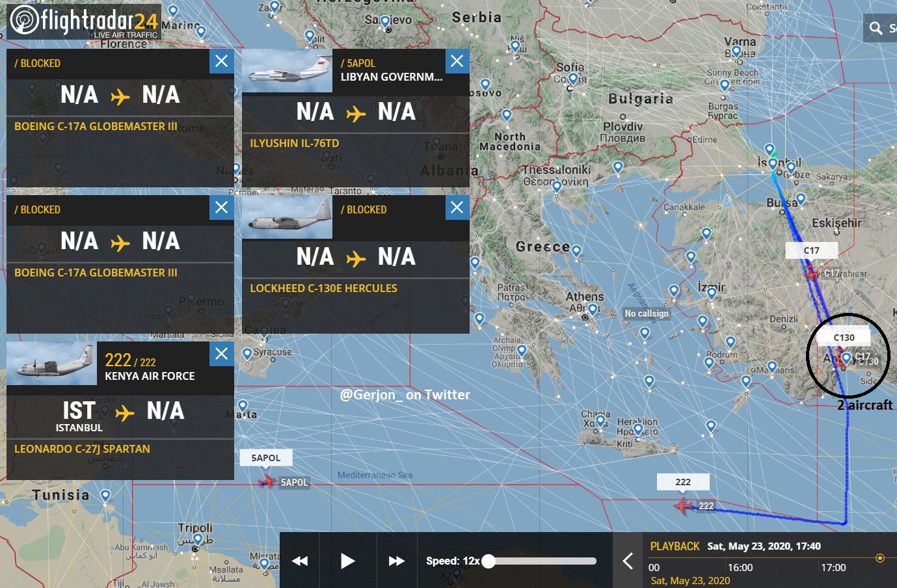Close the first BLOCKED C-17A Globemaster panel
Viewport: 897px width, 588px height.
222,61
